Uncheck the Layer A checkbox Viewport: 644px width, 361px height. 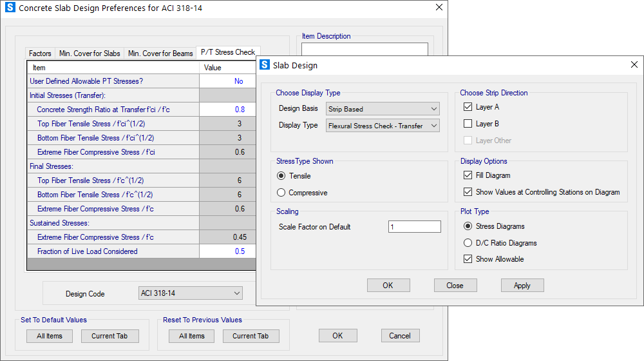pyautogui.click(x=468, y=107)
